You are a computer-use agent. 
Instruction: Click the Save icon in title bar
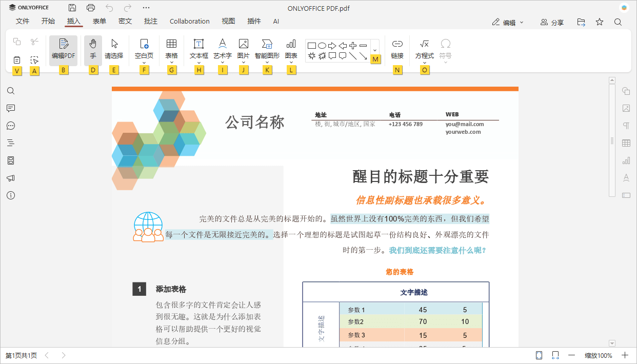(72, 8)
